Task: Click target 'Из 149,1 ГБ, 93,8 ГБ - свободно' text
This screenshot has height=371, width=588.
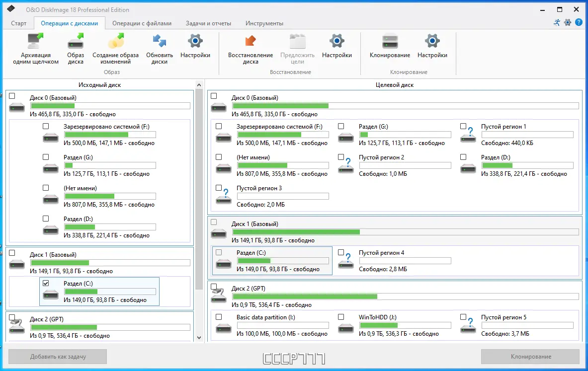Action: (x=273, y=240)
